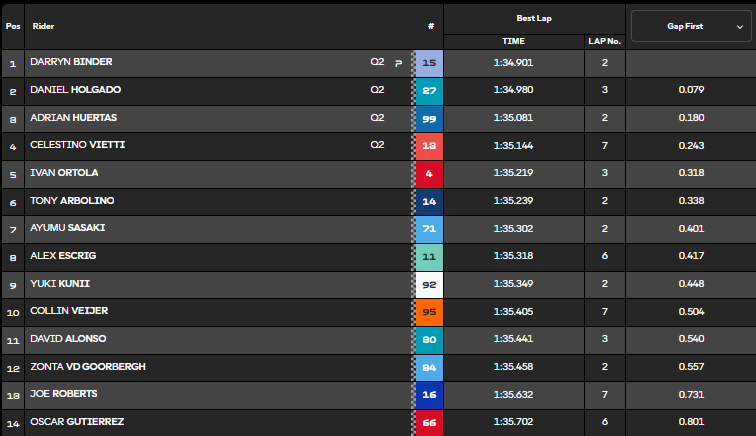This screenshot has height=436, width=756.
Task: Sort by the Pos column header
Action: [13, 26]
